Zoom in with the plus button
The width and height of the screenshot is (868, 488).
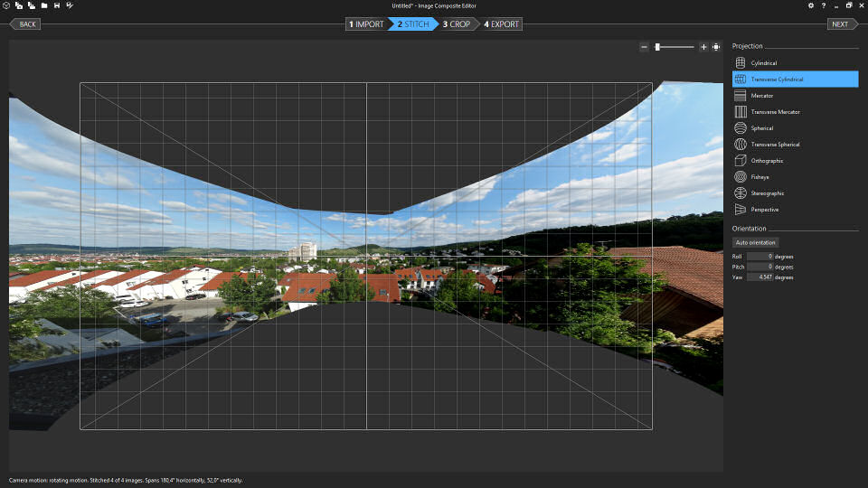[x=703, y=47]
